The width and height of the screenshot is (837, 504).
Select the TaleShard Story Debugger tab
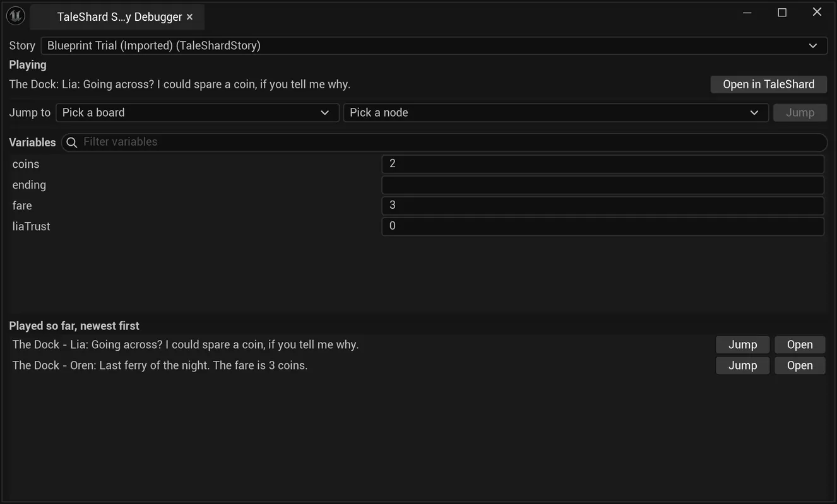tap(117, 17)
